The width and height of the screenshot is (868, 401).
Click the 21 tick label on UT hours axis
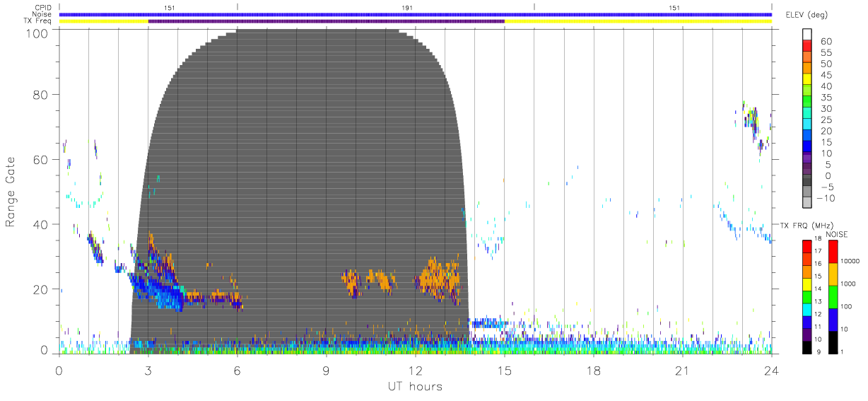coord(682,370)
